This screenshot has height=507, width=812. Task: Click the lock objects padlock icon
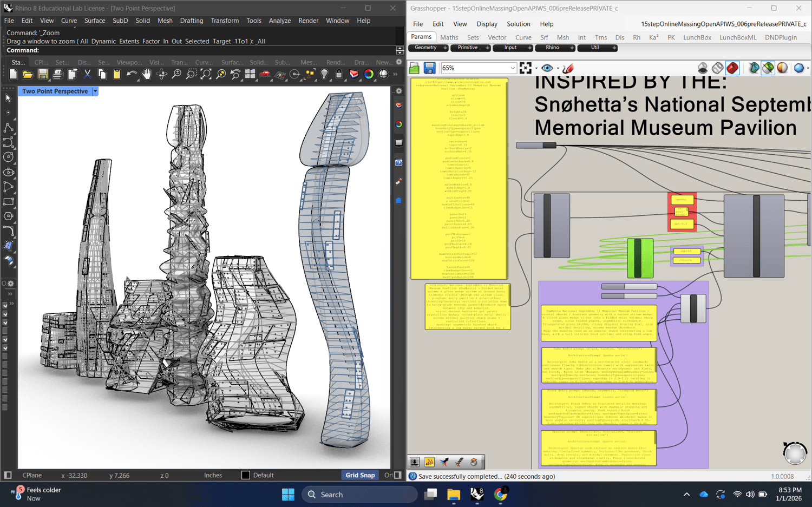(x=339, y=75)
